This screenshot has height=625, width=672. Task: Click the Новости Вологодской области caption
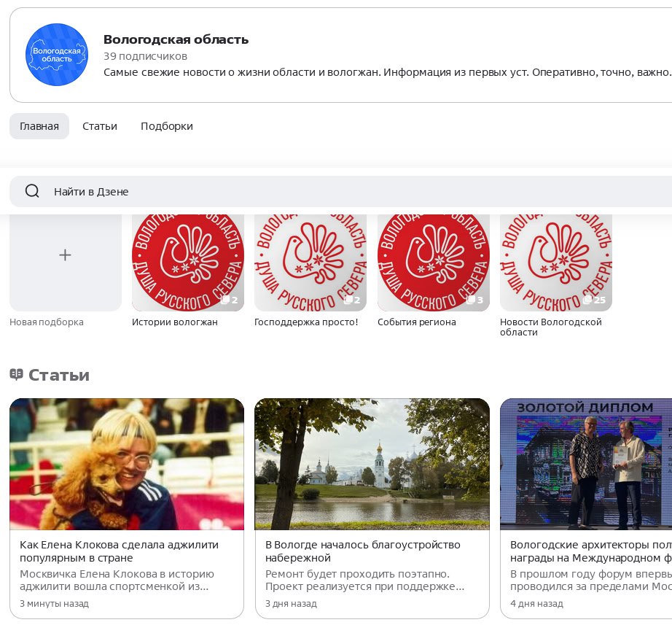[551, 327]
